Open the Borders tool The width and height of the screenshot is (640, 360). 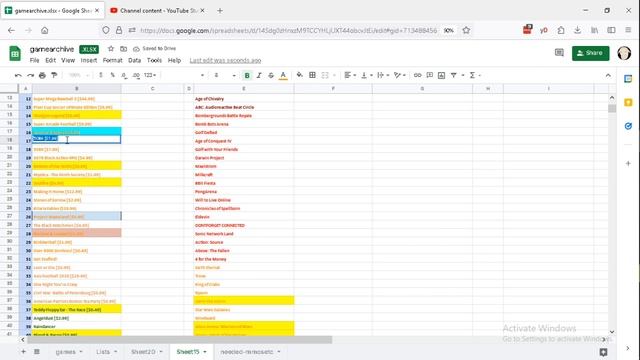[312, 75]
